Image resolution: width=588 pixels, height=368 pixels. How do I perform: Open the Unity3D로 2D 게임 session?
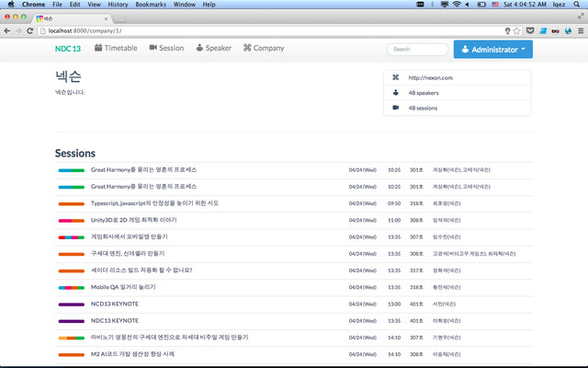click(x=133, y=220)
